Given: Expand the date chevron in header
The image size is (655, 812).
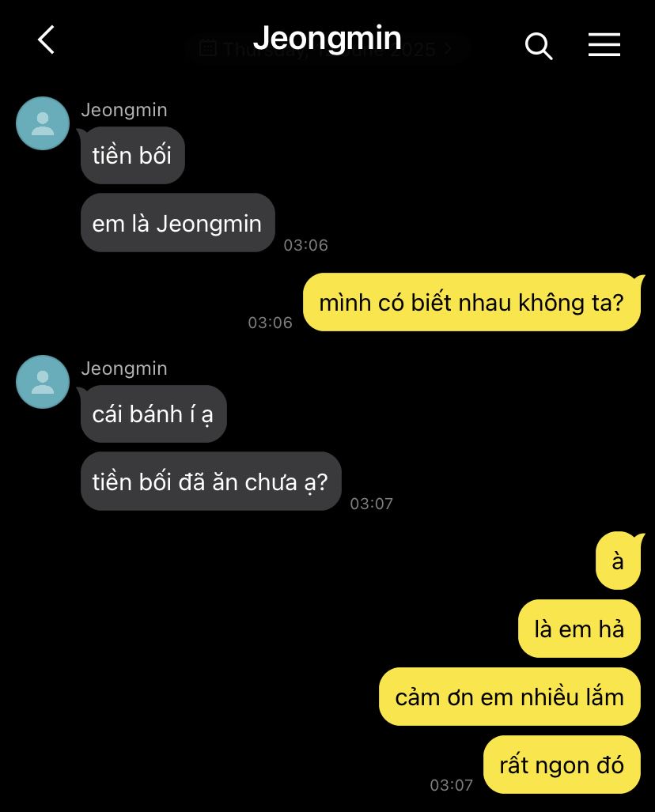Looking at the screenshot, I should [x=448, y=49].
